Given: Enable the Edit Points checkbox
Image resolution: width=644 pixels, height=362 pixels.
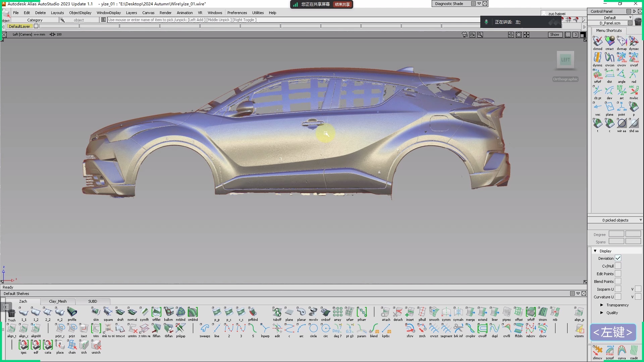Looking at the screenshot, I should [x=618, y=274].
